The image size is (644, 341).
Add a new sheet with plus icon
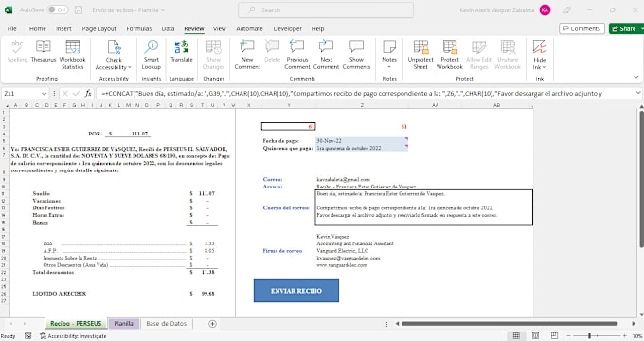point(212,324)
